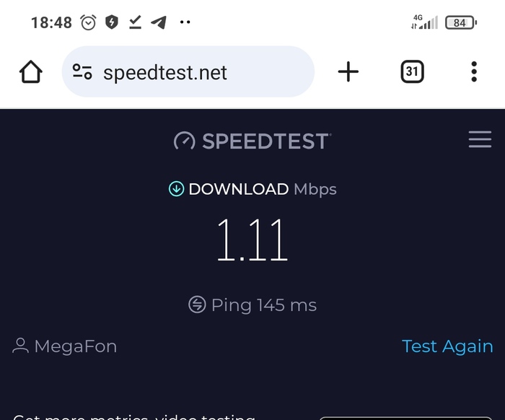Tap the speedtest.net address bar
This screenshot has width=505, height=420.
(188, 72)
